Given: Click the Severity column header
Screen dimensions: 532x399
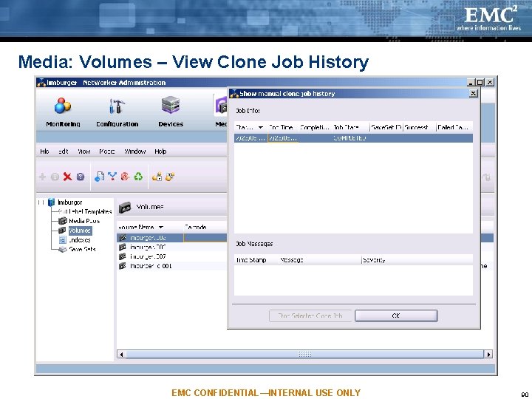Looking at the screenshot, I should [x=417, y=260].
